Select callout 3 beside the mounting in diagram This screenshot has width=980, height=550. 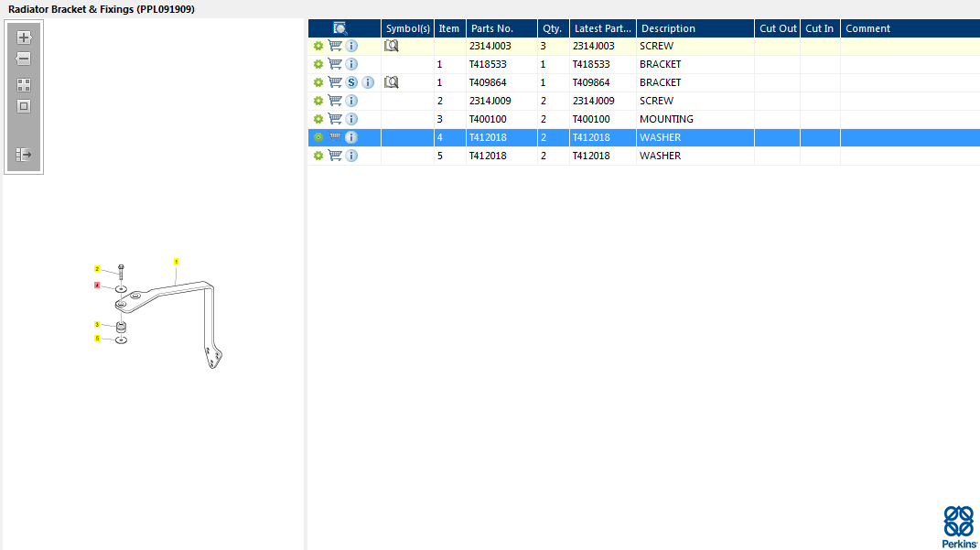(97, 324)
